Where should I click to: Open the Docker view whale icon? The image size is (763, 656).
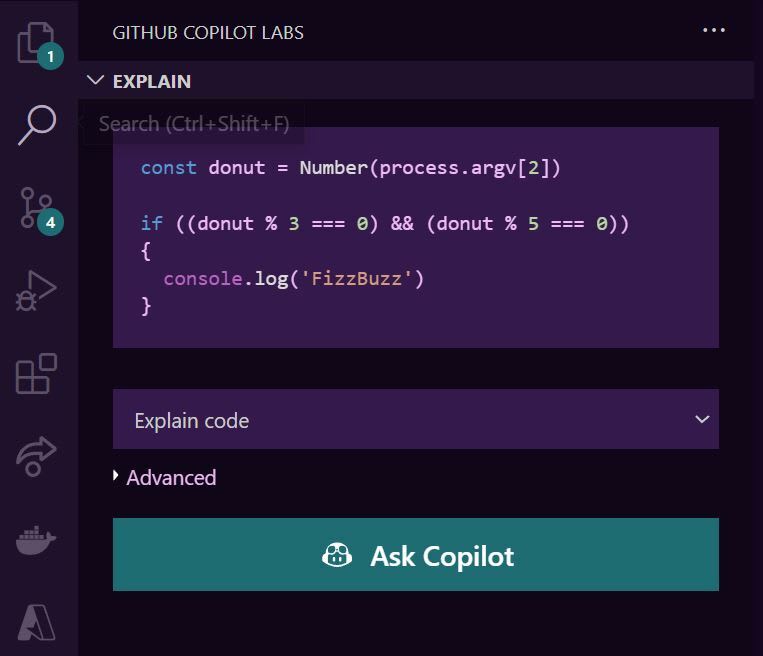[x=36, y=540]
